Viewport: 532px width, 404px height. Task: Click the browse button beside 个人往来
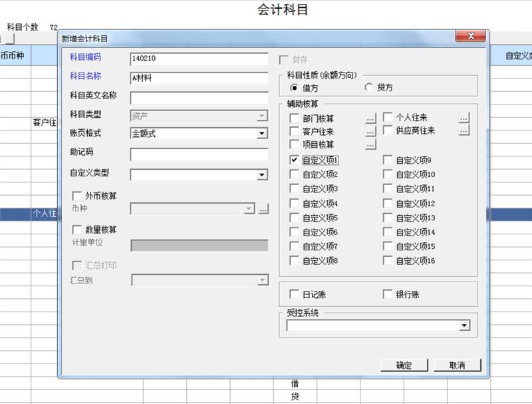(x=464, y=118)
